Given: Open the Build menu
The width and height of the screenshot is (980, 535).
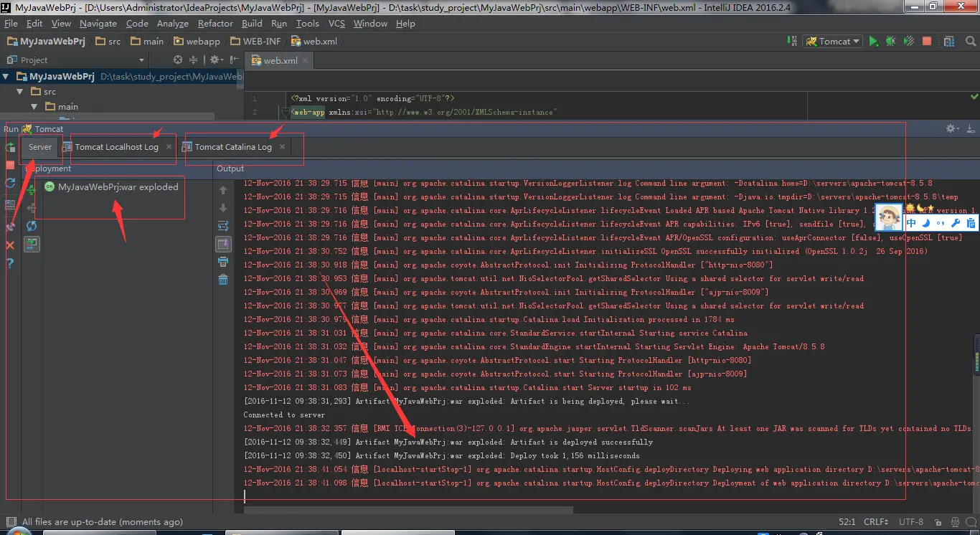Looking at the screenshot, I should point(252,24).
